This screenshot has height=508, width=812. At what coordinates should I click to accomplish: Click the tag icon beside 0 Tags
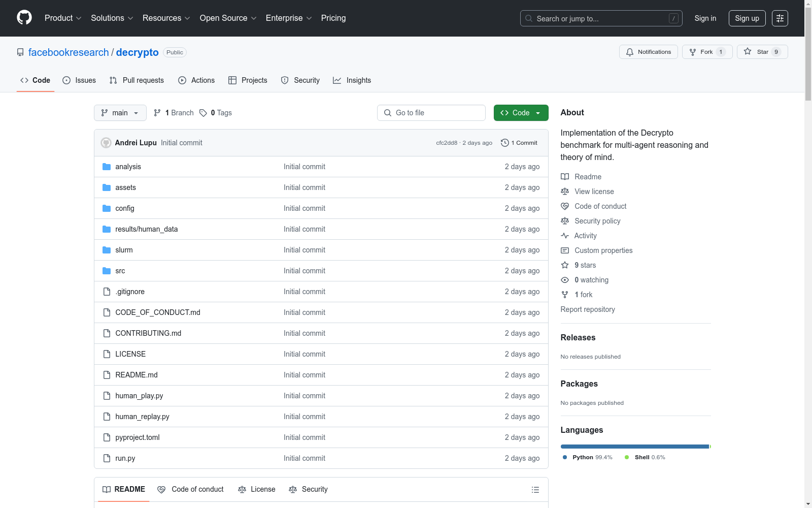click(x=203, y=113)
